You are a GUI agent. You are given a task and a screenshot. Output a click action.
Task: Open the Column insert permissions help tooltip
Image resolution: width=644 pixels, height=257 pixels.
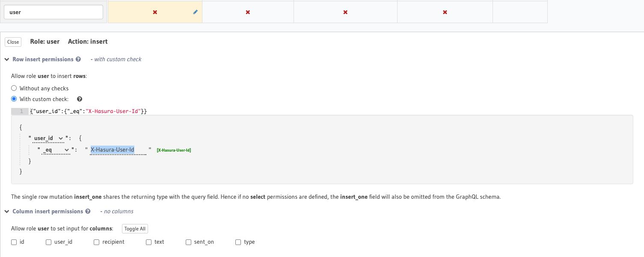[88, 211]
